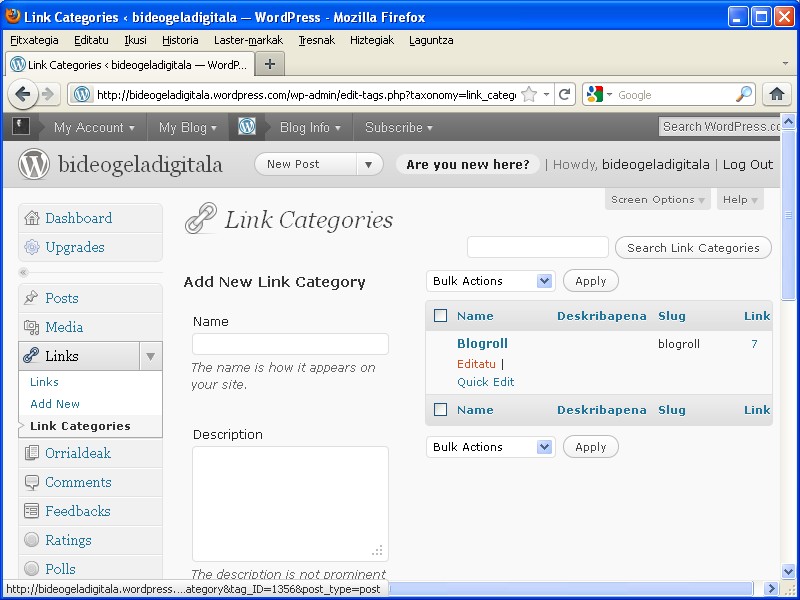The height and width of the screenshot is (600, 800).
Task: Click the Editatu link under Blogroll
Action: coord(476,364)
